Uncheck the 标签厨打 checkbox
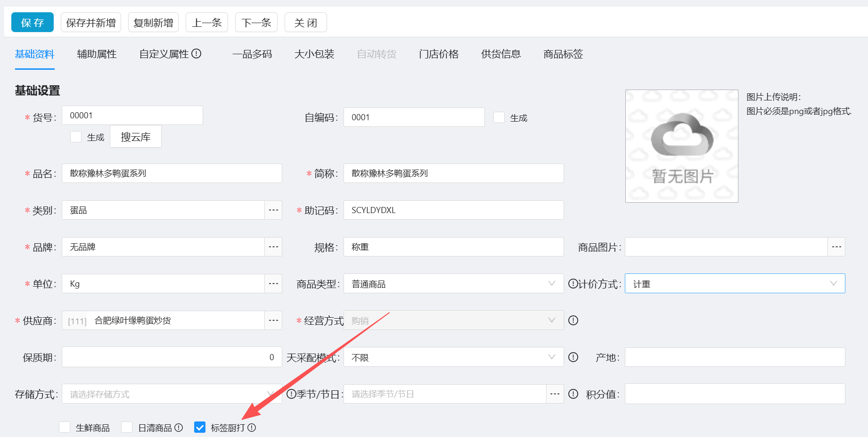Screen dimensions: 868x437 [x=200, y=427]
